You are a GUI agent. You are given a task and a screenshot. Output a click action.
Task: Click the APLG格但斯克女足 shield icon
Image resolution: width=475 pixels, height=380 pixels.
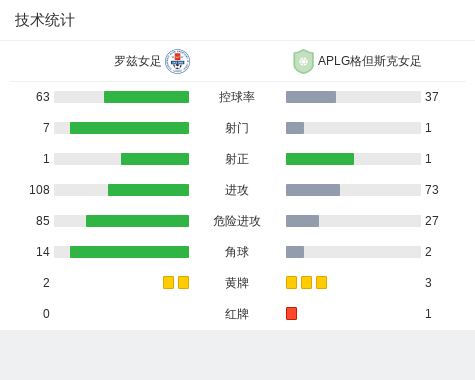pyautogui.click(x=303, y=61)
